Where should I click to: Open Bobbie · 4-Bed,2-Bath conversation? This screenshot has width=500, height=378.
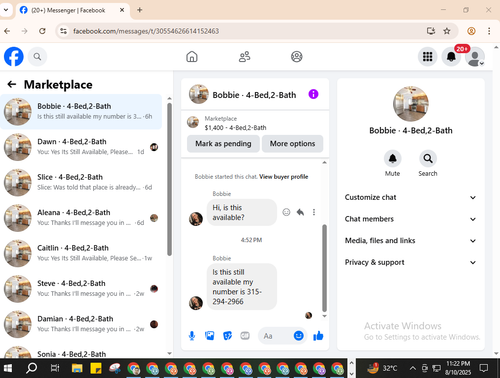[x=81, y=112]
